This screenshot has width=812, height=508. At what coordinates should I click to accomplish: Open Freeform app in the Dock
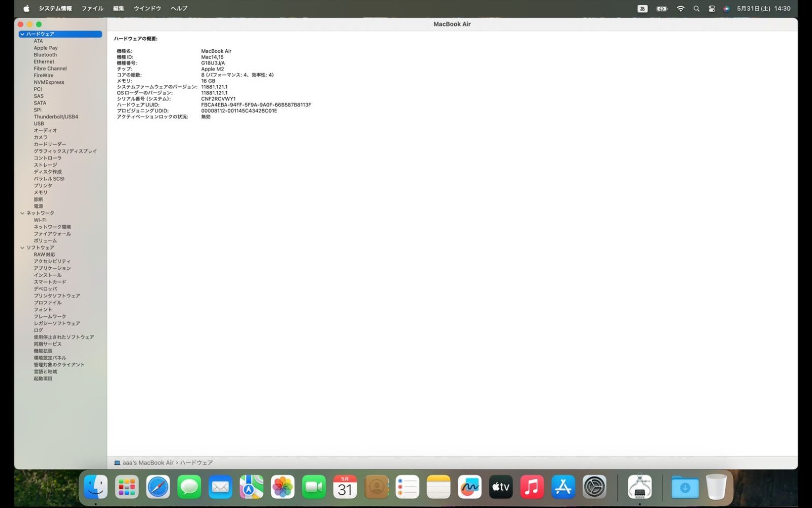[469, 487]
